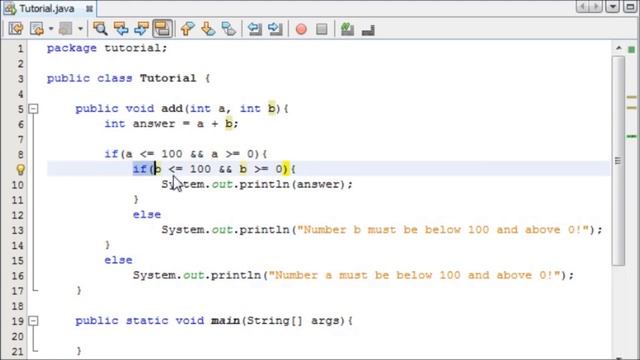
Task: Click method name 'add' on line 5
Action: pos(172,109)
